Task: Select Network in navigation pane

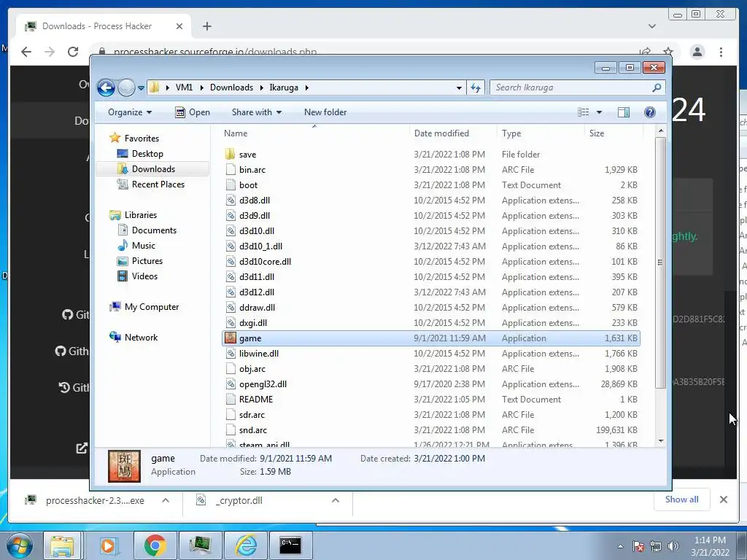Action: [141, 338]
